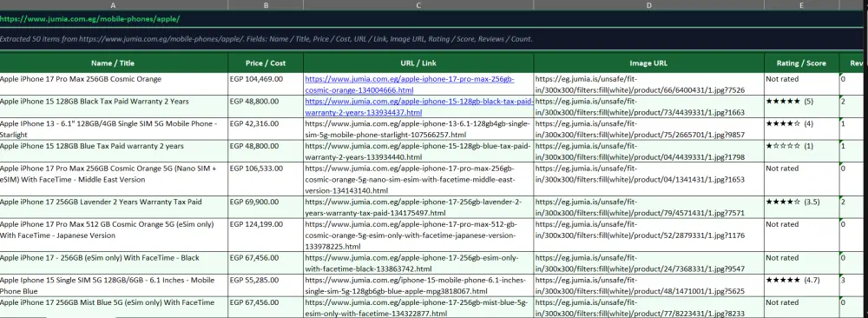Select column D header
This screenshot has height=318, width=868.
click(648, 5)
